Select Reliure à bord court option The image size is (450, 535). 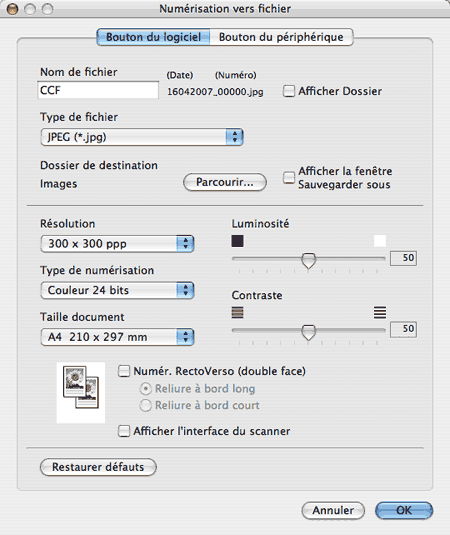click(145, 405)
